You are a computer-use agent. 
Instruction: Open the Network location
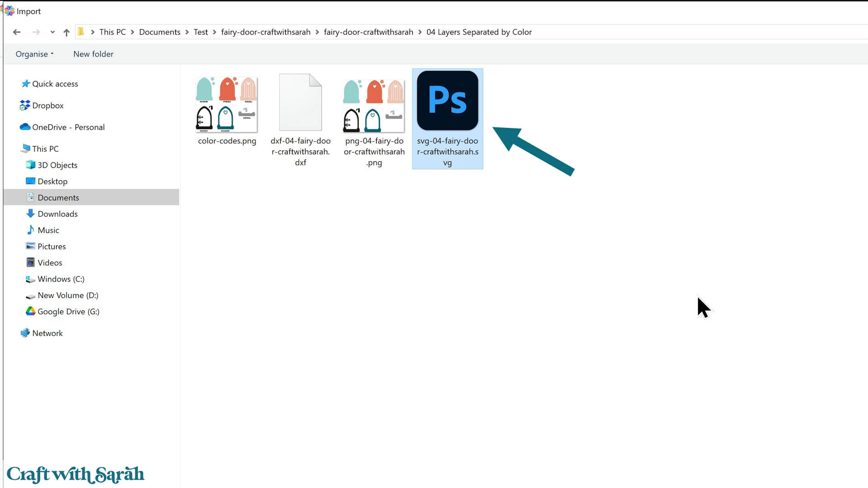click(47, 333)
